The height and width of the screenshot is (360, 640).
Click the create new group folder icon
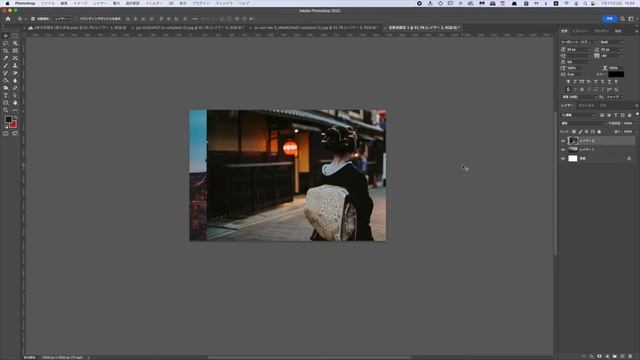pos(615,356)
